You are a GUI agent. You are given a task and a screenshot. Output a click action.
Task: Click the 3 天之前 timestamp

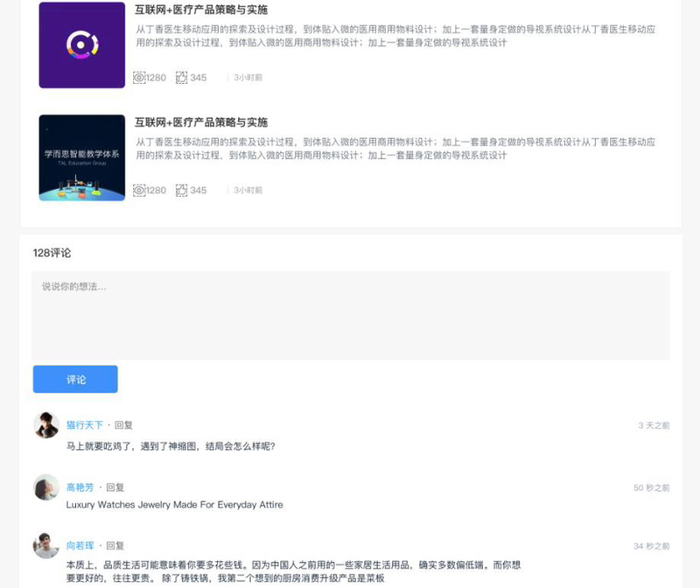coord(654,425)
